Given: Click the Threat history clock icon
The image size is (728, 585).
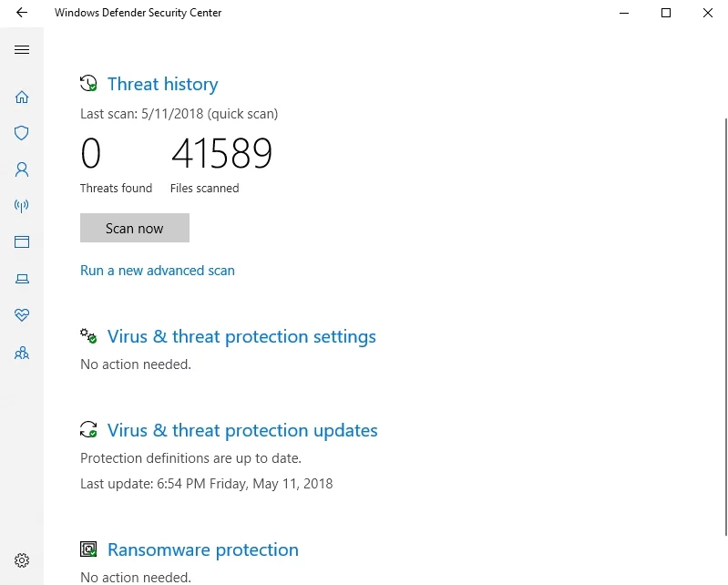Looking at the screenshot, I should click(x=88, y=84).
